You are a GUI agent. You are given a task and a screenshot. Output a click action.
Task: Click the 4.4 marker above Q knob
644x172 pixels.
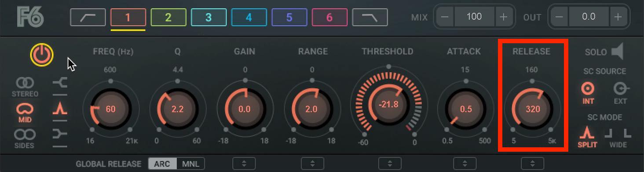(177, 70)
